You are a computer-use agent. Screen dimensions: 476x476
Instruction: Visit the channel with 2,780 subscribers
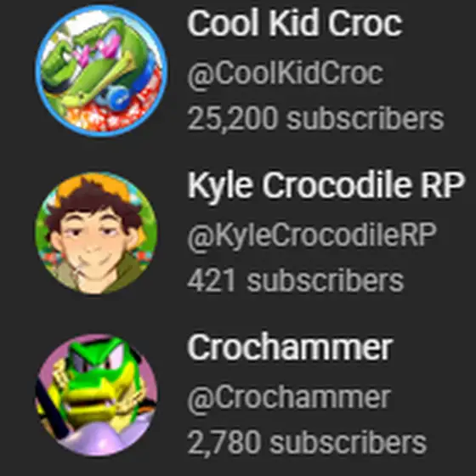click(290, 347)
